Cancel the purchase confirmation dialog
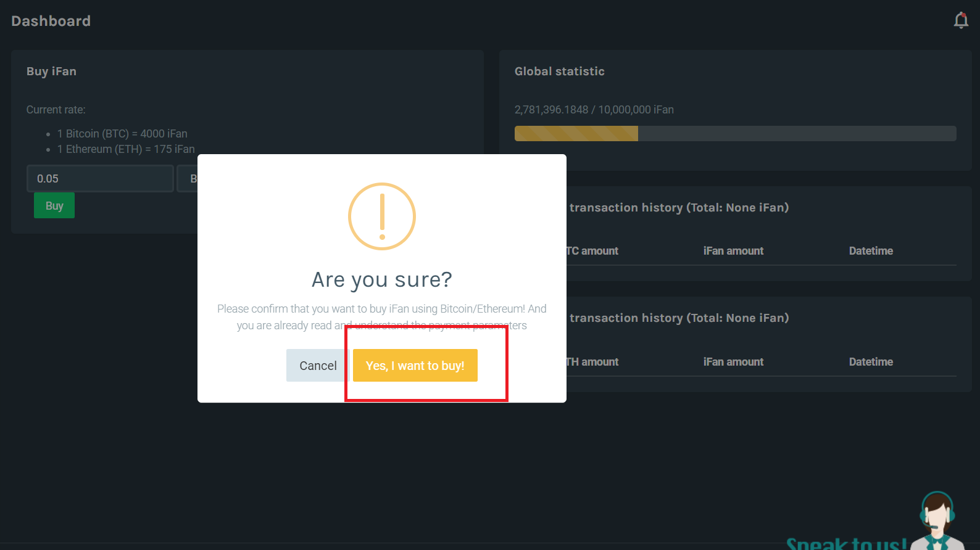Viewport: 980px width, 550px height. (318, 366)
